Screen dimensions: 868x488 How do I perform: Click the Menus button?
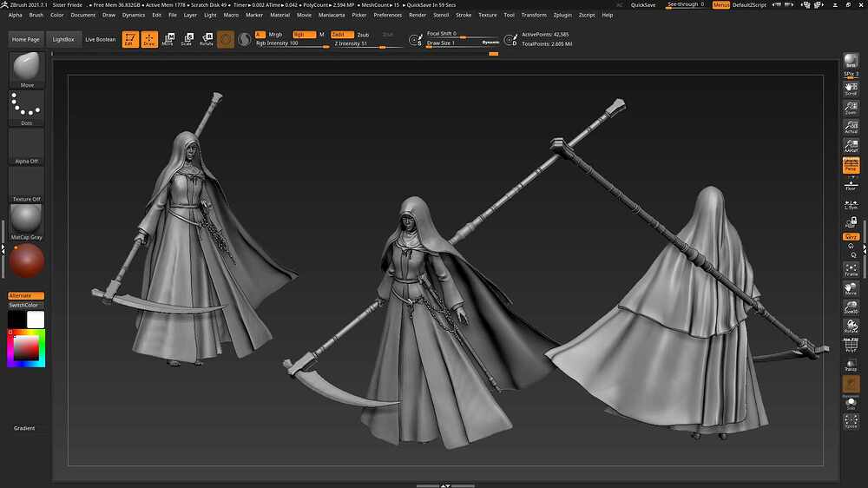pyautogui.click(x=720, y=5)
